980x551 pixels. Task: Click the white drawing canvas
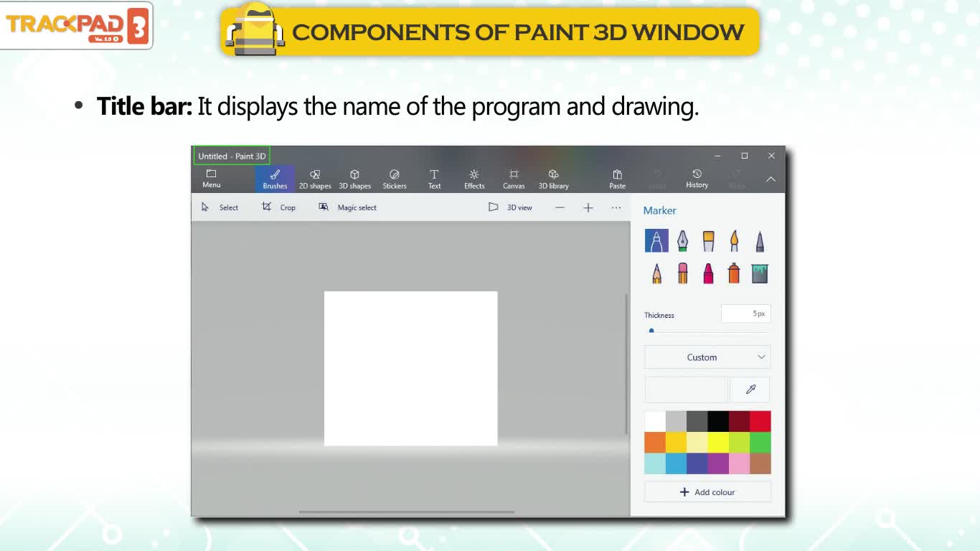[x=410, y=368]
